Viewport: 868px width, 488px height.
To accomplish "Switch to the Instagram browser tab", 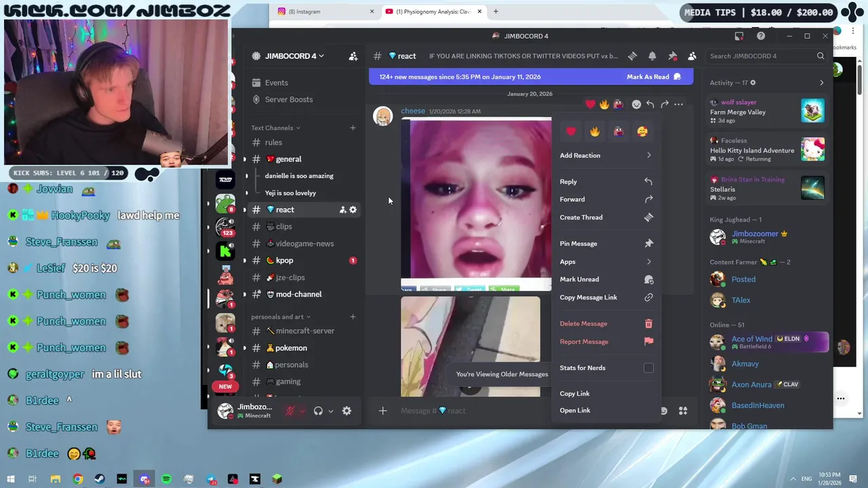I will point(325,12).
